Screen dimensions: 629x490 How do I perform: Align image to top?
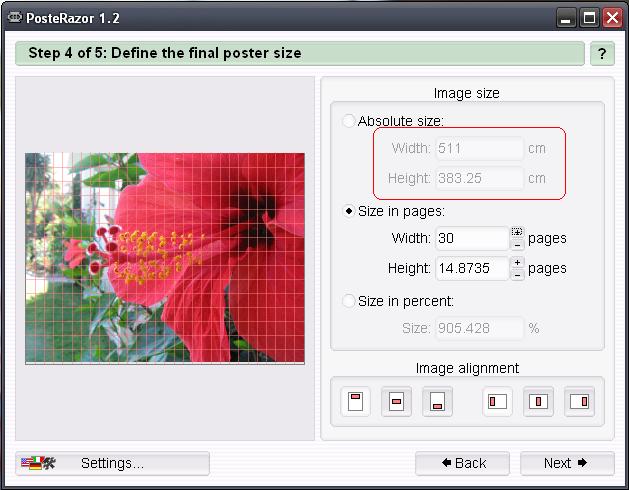(x=355, y=401)
